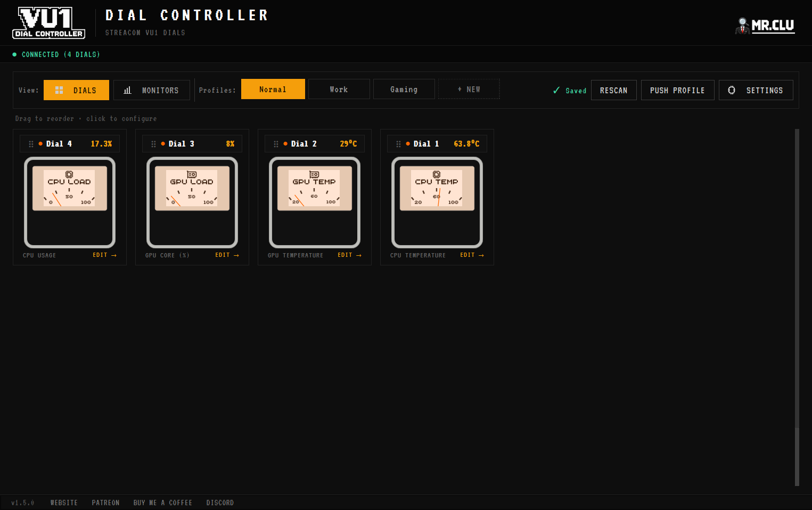Switch to the Dials view
812x510 pixels.
(76, 90)
